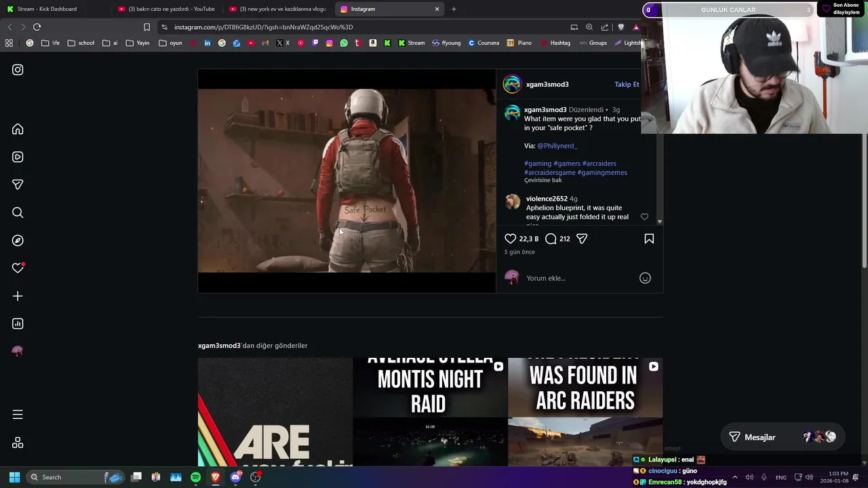This screenshot has height=488, width=868.
Task: Open xgam3smod3 profile from post header
Action: pos(547,84)
